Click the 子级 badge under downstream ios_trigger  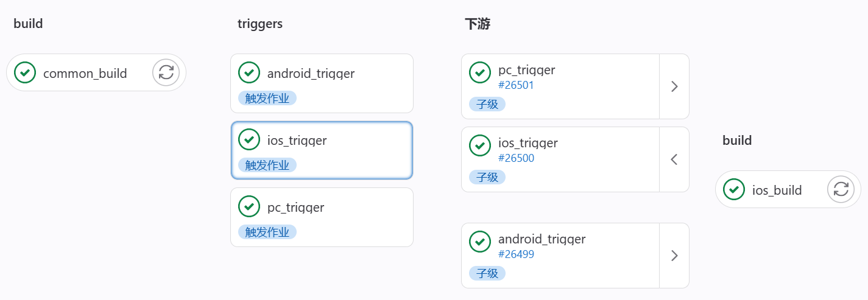pyautogui.click(x=487, y=177)
